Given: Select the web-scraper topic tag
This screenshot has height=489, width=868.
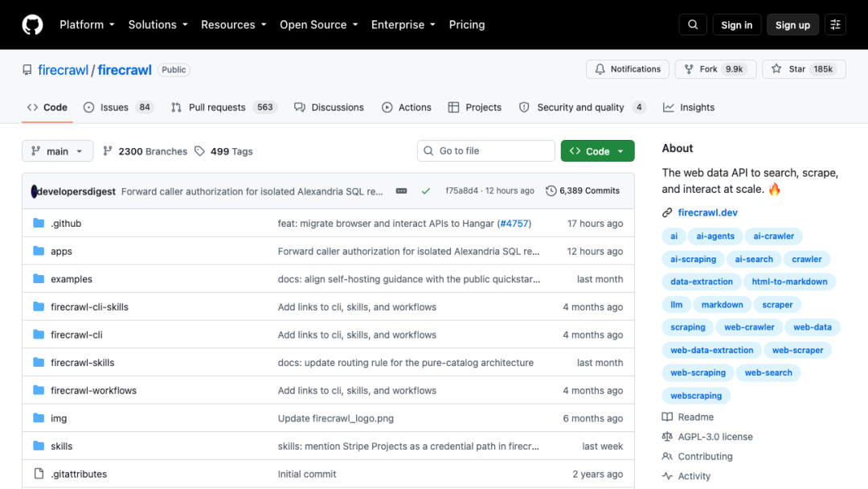Looking at the screenshot, I should point(798,350).
